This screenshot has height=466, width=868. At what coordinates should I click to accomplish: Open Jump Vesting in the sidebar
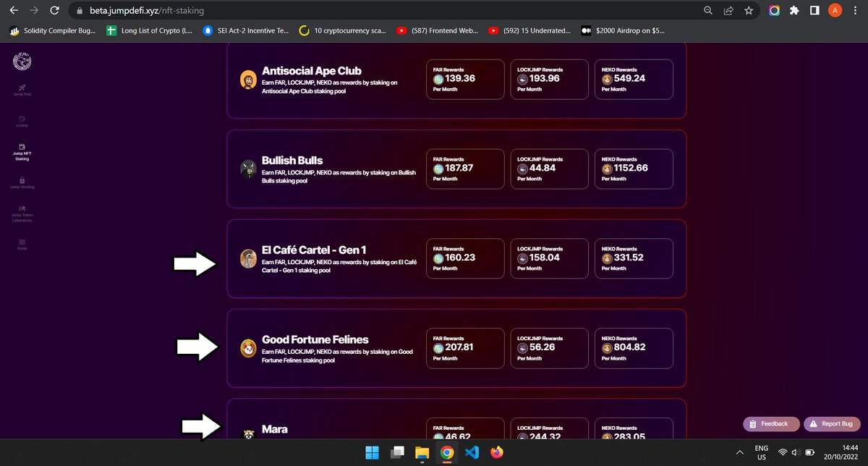[x=22, y=183]
